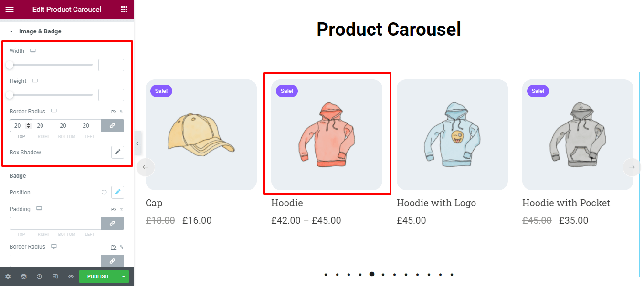Image resolution: width=644 pixels, height=286 pixels.
Task: Collapse the editor panel with the side handle
Action: (137, 143)
